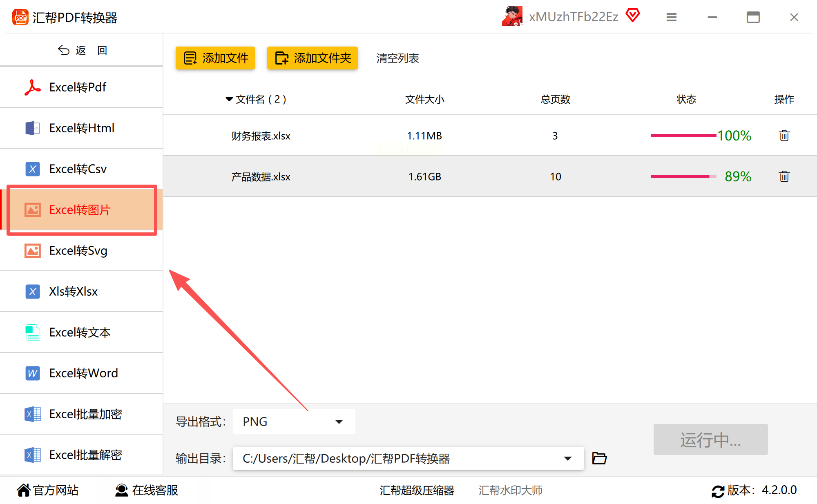Image resolution: width=817 pixels, height=504 pixels.
Task: Expand the 输出目录 path dropdown
Action: (567, 458)
